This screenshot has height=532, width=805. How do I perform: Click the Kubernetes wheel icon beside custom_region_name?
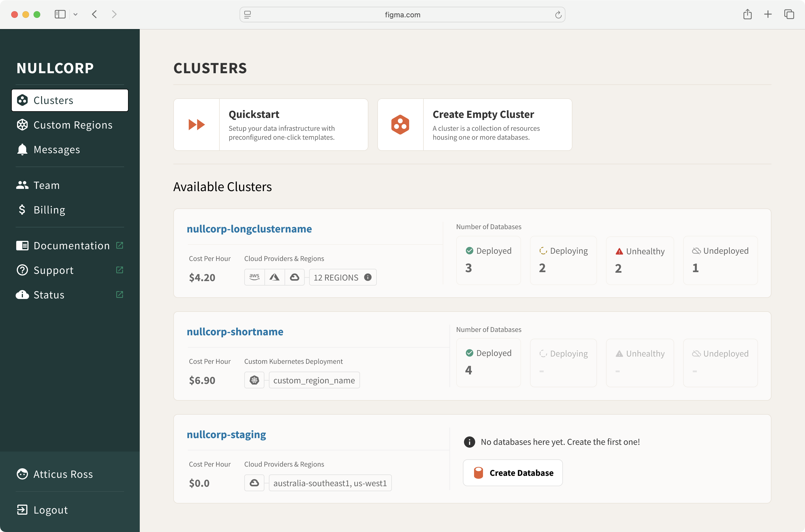point(254,380)
